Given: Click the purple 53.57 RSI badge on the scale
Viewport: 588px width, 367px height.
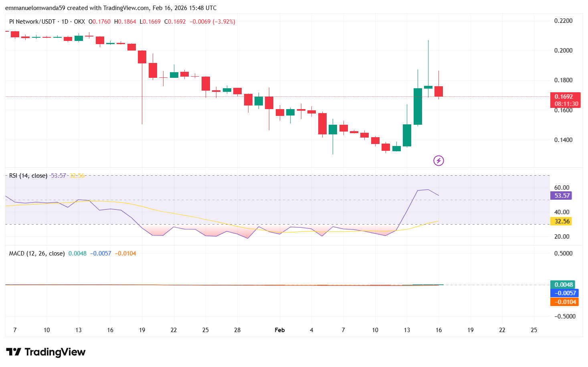Looking at the screenshot, I should click(560, 195).
